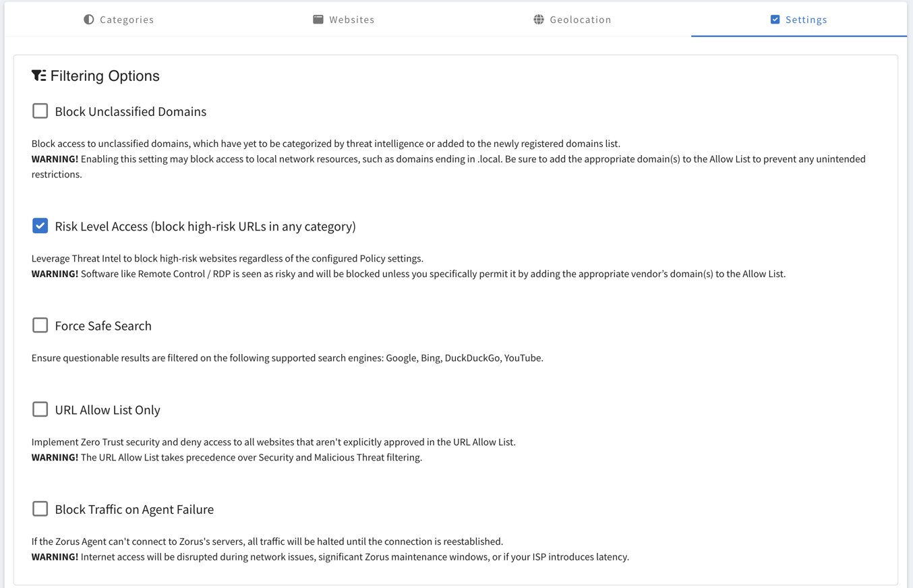Turn on the URL Allow List Only checkbox
The height and width of the screenshot is (588, 913).
[40, 409]
